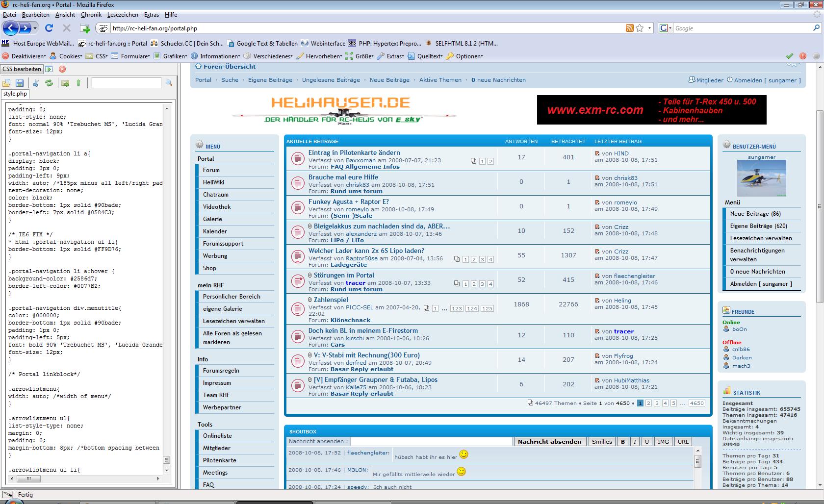Click the italic I button in shoutbox

coord(635,441)
